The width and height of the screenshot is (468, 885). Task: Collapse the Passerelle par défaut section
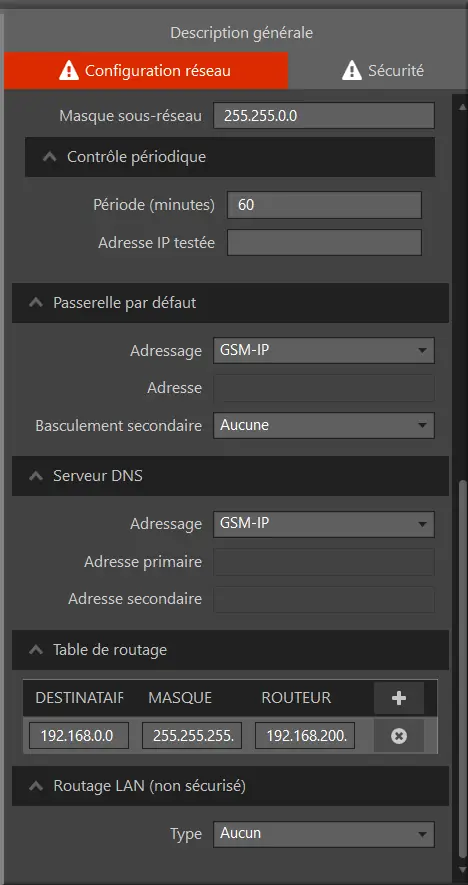[36, 303]
